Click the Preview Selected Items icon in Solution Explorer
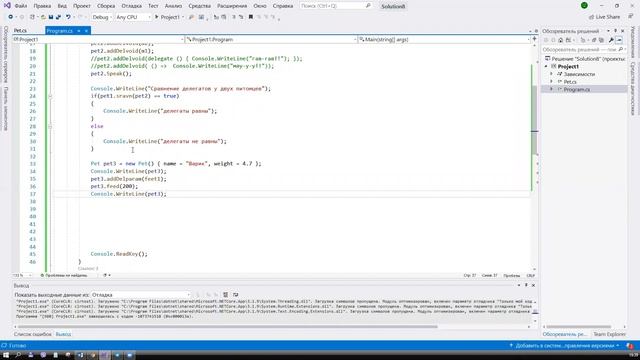This screenshot has height=360, width=640. tap(619, 40)
